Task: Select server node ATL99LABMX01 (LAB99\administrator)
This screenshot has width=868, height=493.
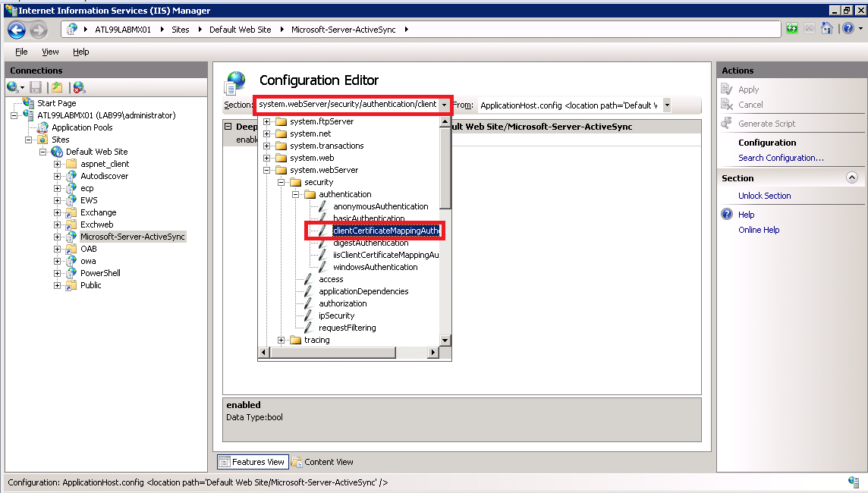Action: (x=106, y=115)
